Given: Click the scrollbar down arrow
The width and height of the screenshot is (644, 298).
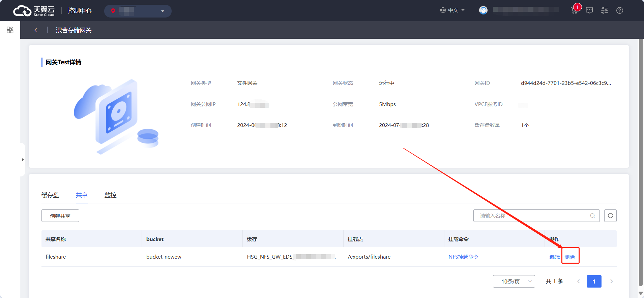Looking at the screenshot, I should [641, 294].
